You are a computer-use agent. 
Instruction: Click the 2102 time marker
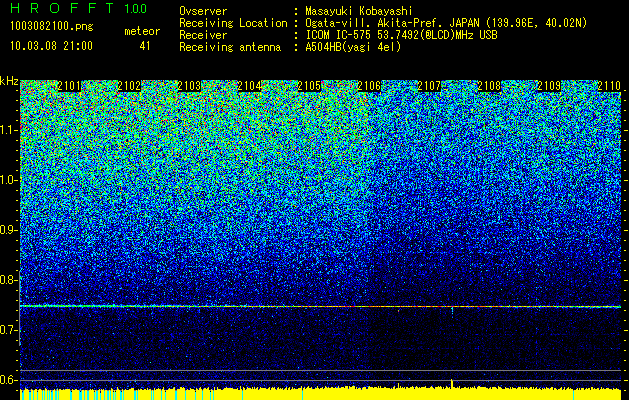tap(129, 86)
